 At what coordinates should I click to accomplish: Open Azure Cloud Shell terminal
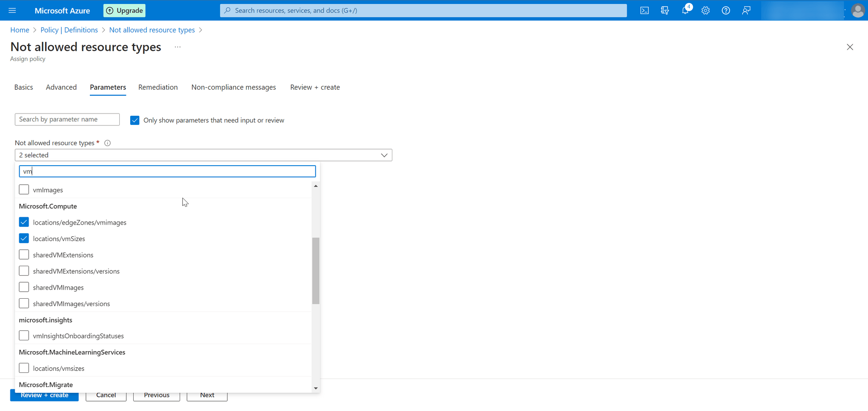click(x=644, y=10)
